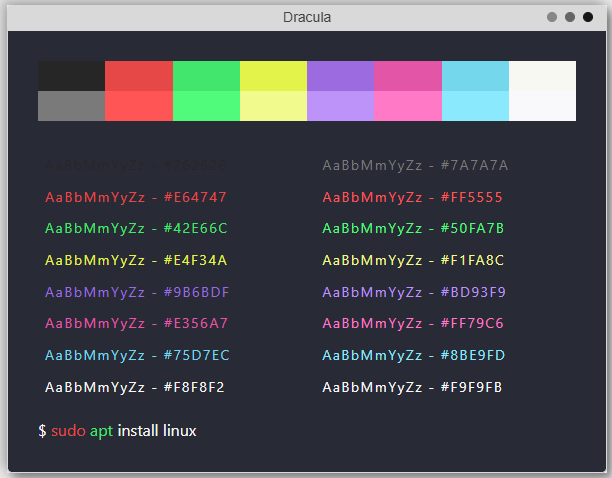Click the light gray window control dot
612x478 pixels.
tap(552, 17)
